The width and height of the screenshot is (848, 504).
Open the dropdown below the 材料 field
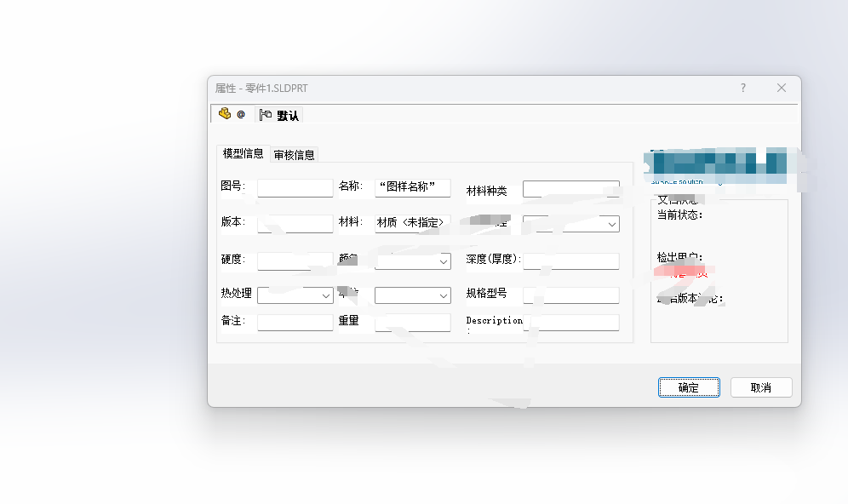pos(412,261)
